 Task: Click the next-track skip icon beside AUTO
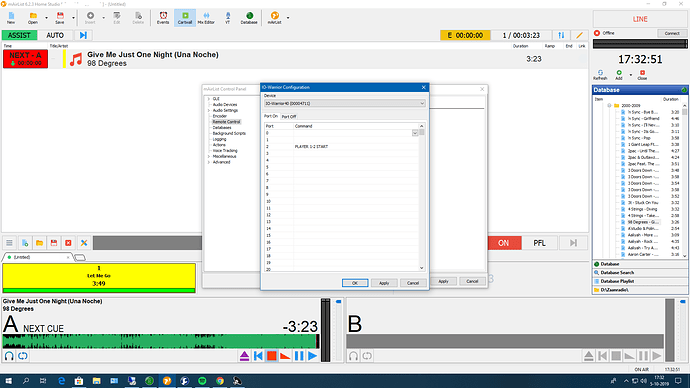(83, 35)
